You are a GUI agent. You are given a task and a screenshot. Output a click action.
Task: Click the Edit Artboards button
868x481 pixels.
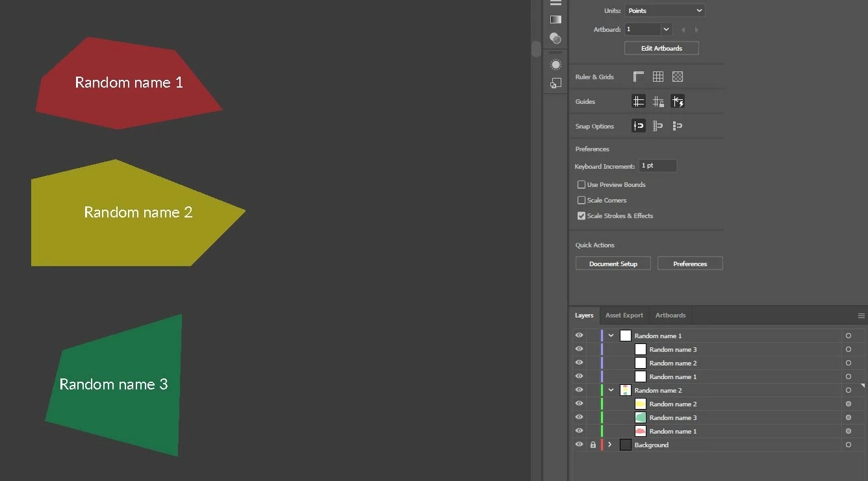[661, 49]
